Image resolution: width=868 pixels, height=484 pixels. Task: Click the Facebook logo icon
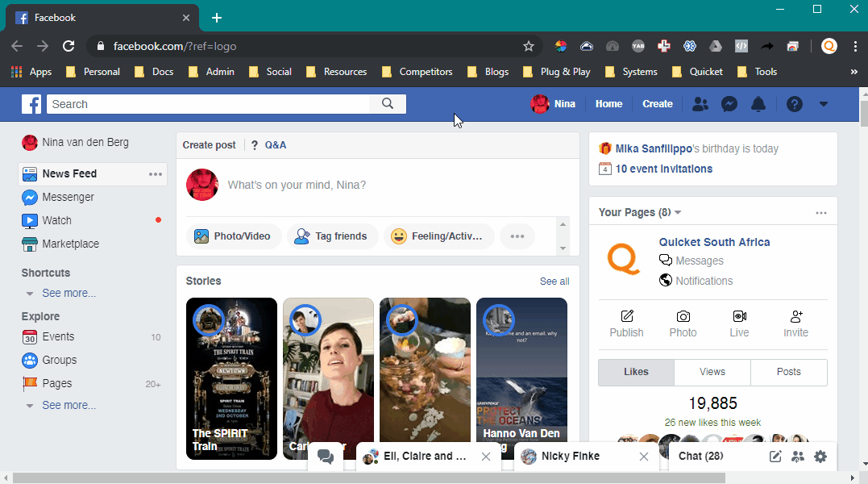click(x=31, y=104)
